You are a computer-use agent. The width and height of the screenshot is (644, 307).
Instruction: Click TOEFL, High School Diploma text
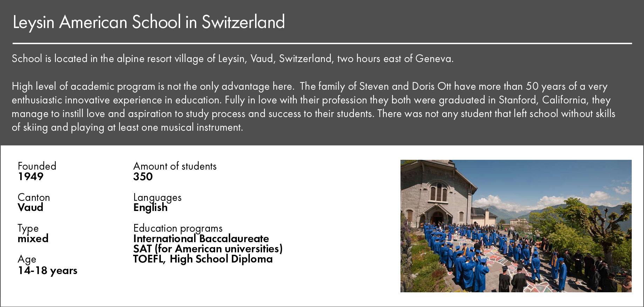[x=203, y=259]
